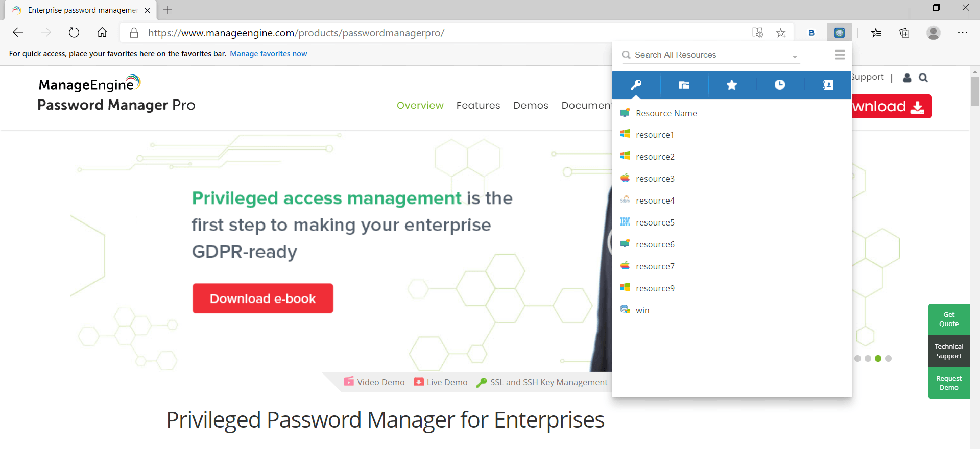Open the Overview menu item
980x449 pixels.
click(420, 105)
